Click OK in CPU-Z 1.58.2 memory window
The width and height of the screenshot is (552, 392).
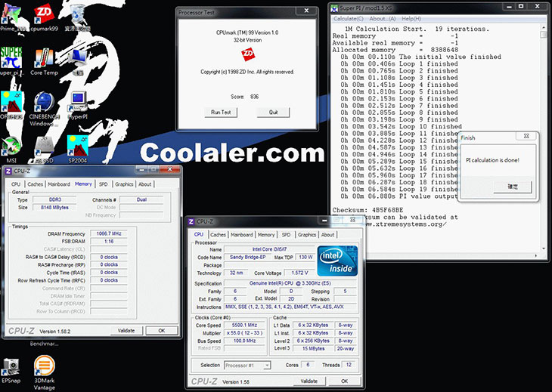click(x=162, y=331)
